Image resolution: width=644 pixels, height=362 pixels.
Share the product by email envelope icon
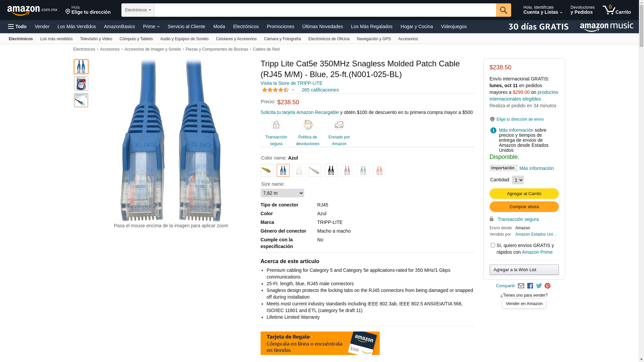click(x=521, y=286)
